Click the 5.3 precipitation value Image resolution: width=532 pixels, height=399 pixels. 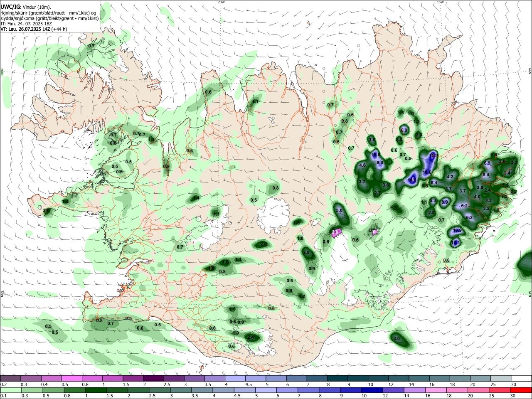(x=432, y=201)
